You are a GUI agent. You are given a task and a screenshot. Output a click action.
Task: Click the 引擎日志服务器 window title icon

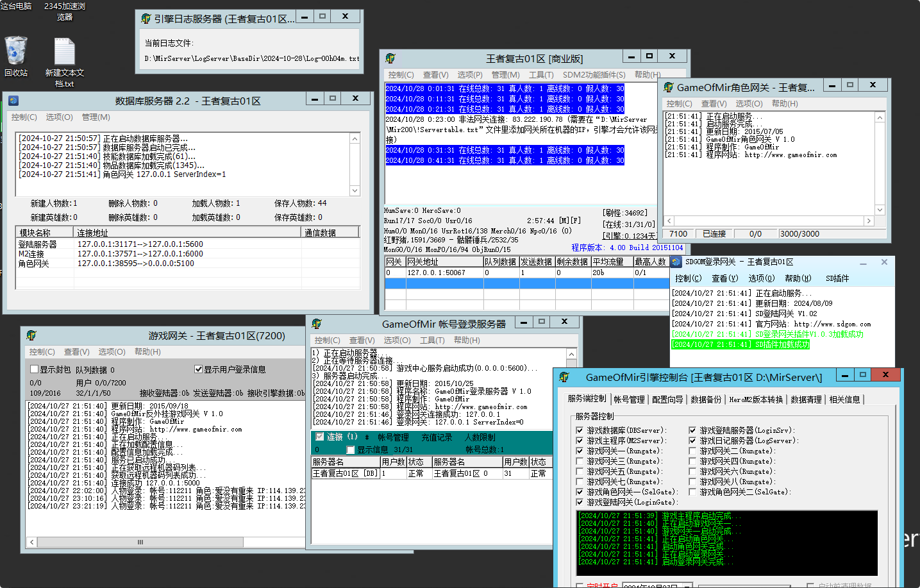(x=146, y=19)
